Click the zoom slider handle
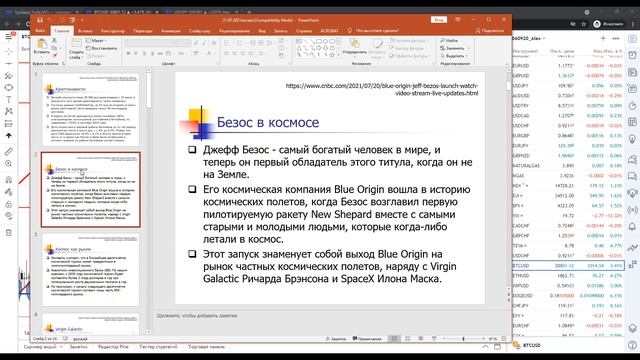Viewport: 640px width, 360px height. tap(463, 339)
